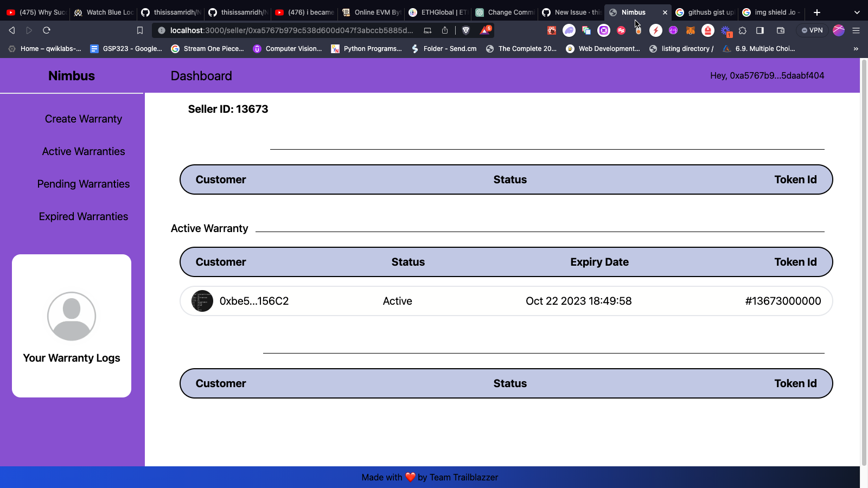Viewport: 868px width, 488px height.
Task: Click the Brave Shields lion icon
Action: (466, 30)
